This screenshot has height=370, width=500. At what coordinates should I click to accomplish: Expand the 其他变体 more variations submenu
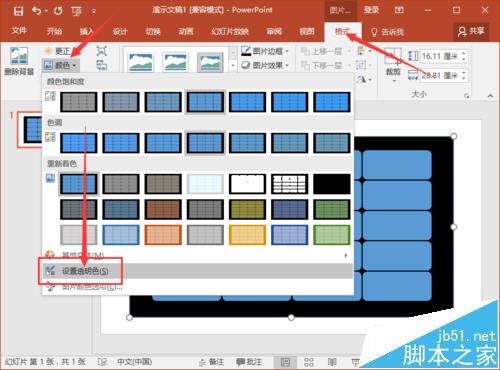point(197,255)
